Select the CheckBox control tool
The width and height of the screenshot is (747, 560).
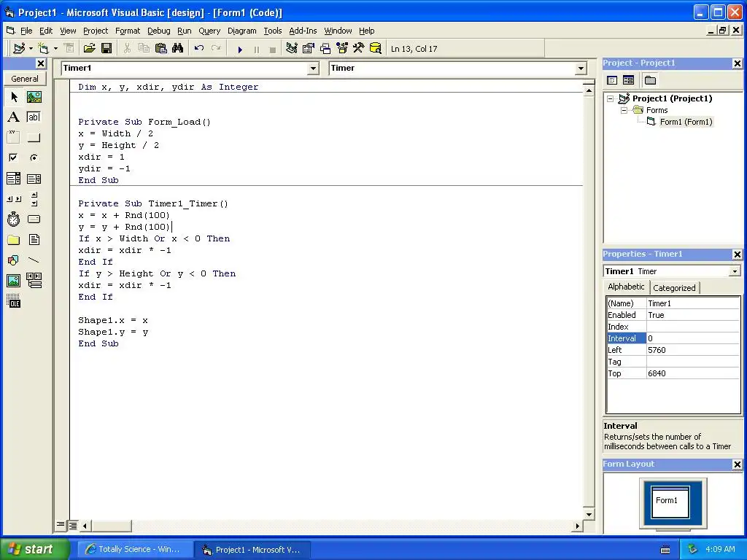point(14,157)
